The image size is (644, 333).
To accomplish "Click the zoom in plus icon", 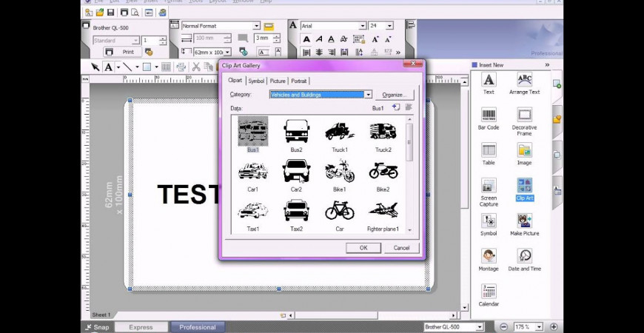I will pos(554,327).
